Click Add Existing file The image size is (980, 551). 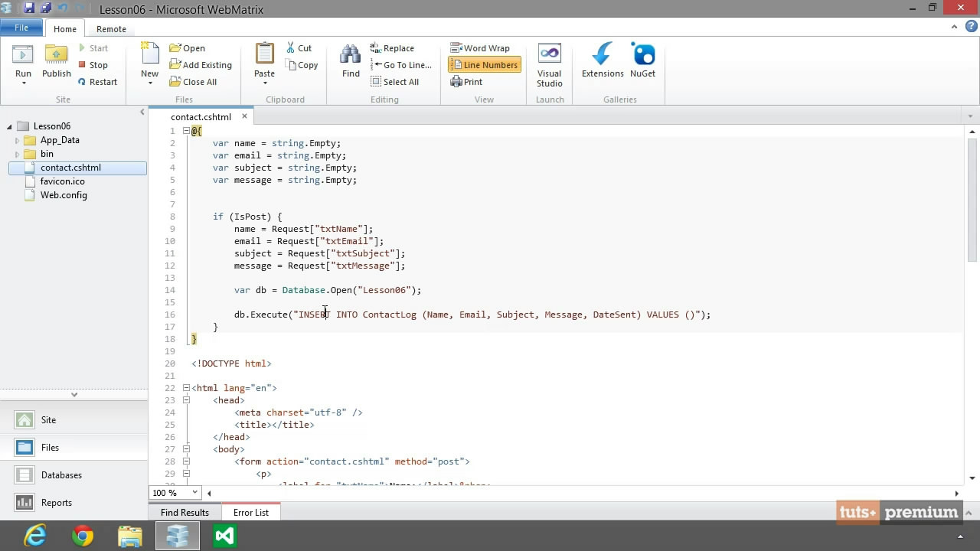point(201,65)
